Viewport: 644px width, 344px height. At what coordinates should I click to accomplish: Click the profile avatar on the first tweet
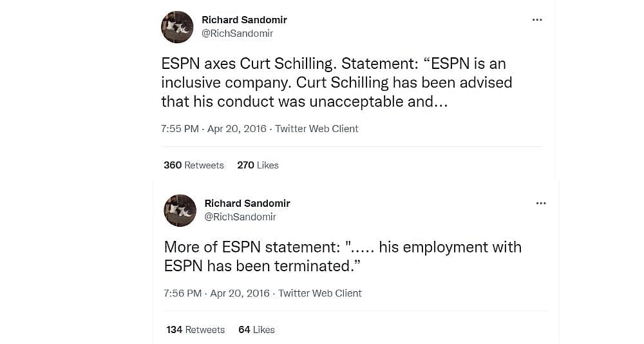(x=177, y=27)
